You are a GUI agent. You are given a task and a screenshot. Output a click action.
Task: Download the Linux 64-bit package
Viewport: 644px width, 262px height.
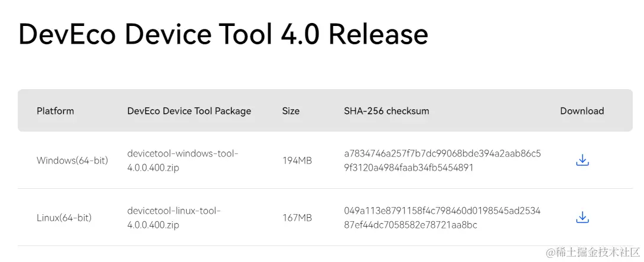[582, 218]
